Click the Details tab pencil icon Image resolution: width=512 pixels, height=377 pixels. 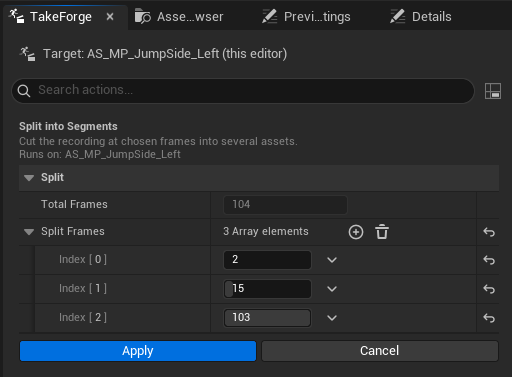click(397, 17)
